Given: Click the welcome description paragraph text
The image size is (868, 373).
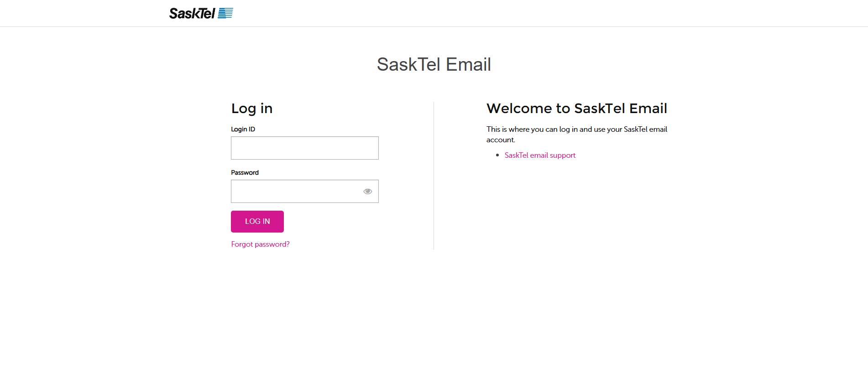Looking at the screenshot, I should [x=577, y=135].
